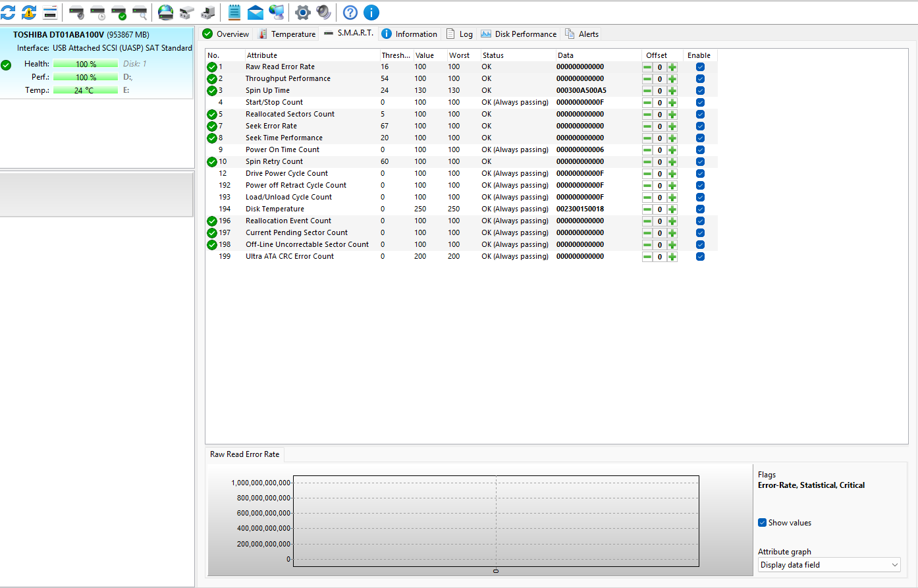Open the Alerts tab

[x=582, y=34]
